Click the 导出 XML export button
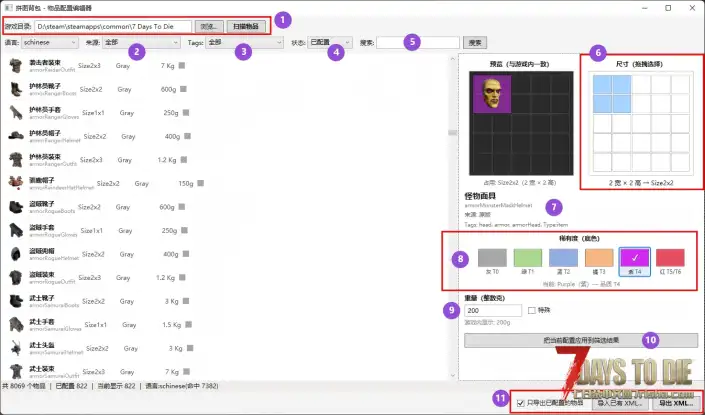705x415 pixels. (676, 403)
